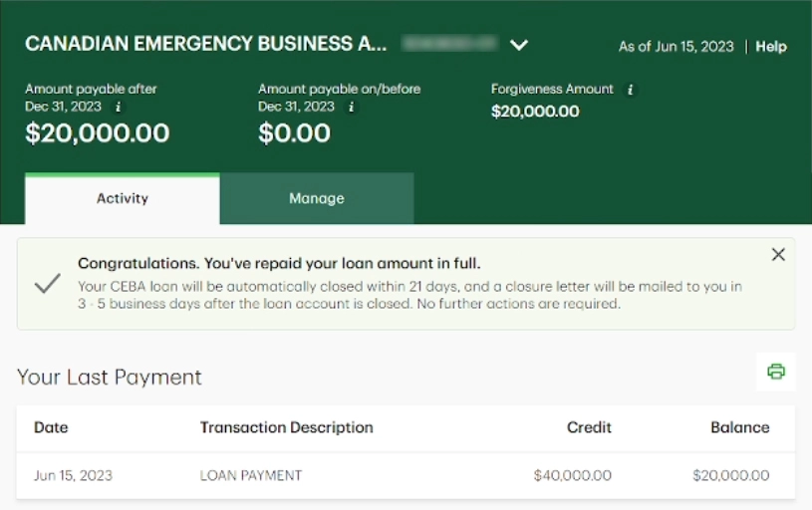812x510 pixels.
Task: Switch to the Activity tab
Action: click(123, 198)
